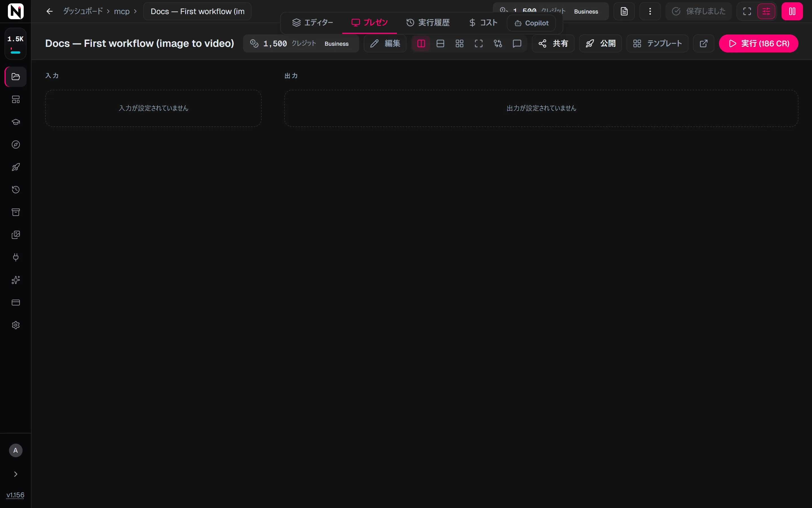Click the mcp breadcrumb link
This screenshot has height=508, width=812.
tap(122, 11)
